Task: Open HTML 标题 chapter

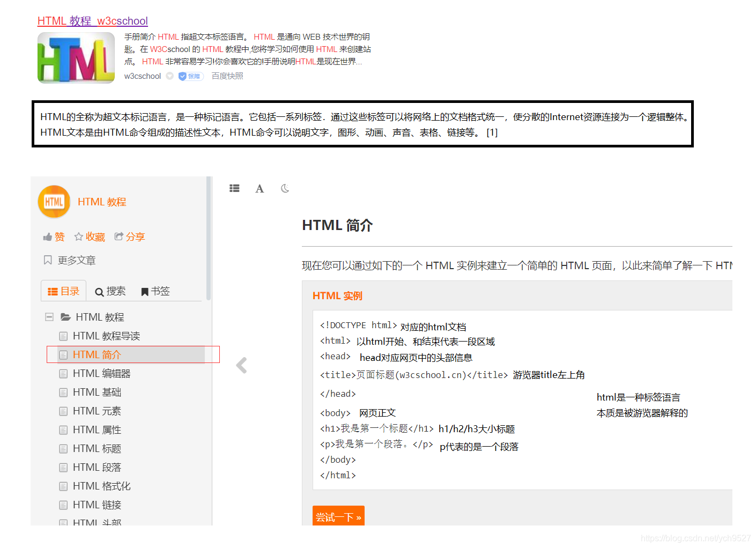Action: [x=97, y=448]
